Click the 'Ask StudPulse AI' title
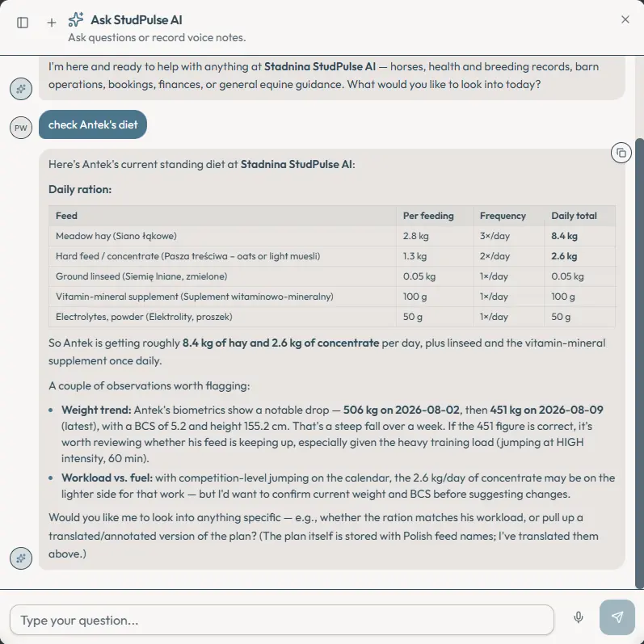The image size is (644, 644). (137, 19)
